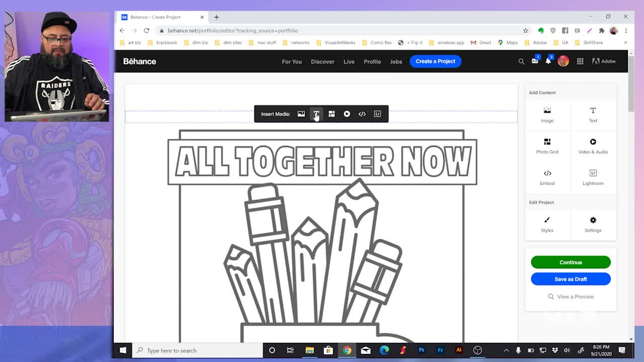
Task: Show hidden system tray icons
Action: pos(506,350)
